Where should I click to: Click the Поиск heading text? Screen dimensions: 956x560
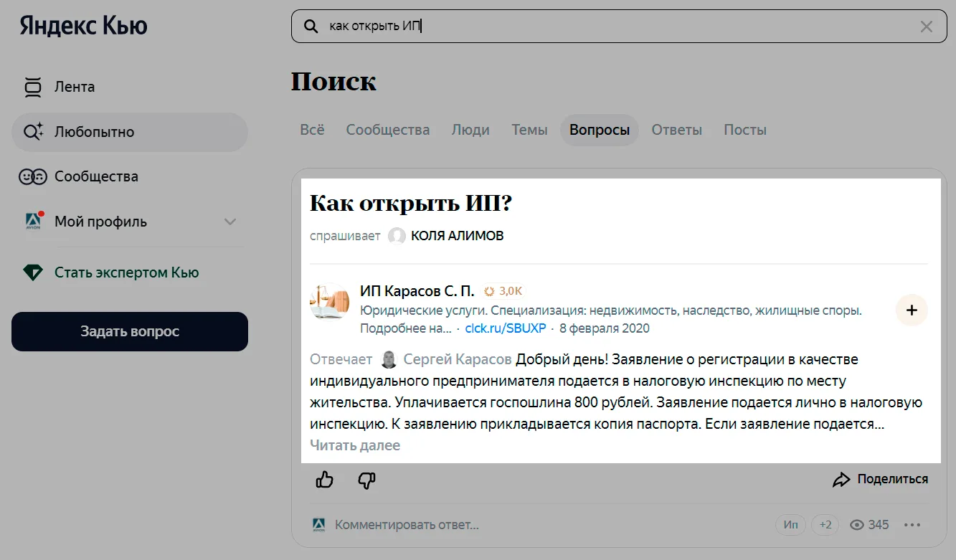[333, 82]
